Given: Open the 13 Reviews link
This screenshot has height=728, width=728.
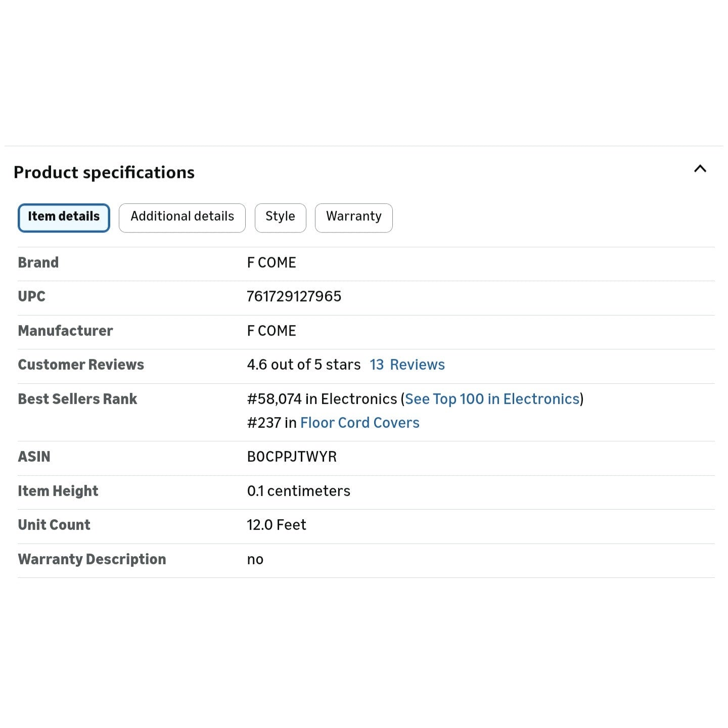Looking at the screenshot, I should coord(407,365).
